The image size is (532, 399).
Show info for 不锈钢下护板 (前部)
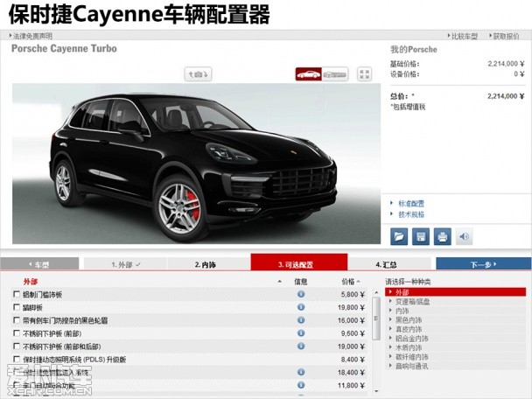[301, 332]
